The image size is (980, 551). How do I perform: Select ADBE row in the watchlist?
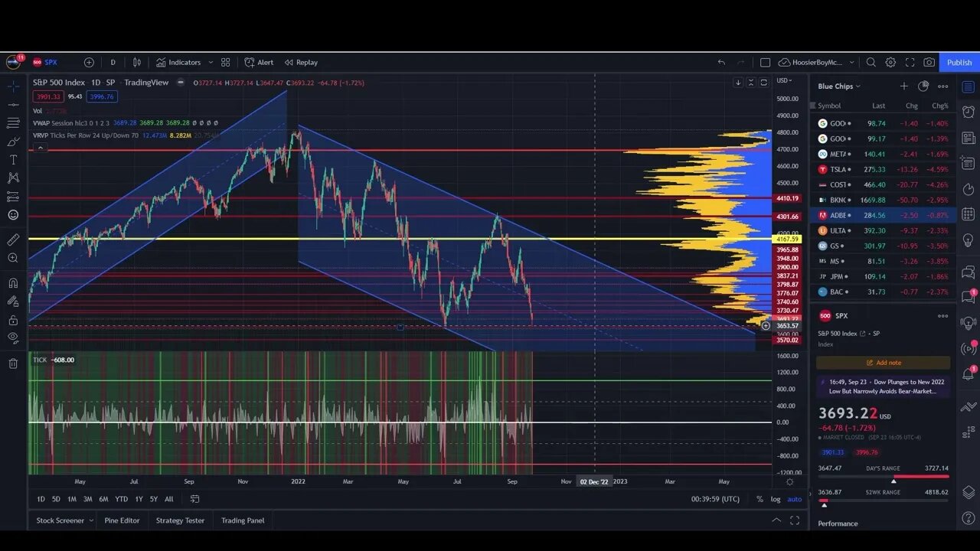(x=884, y=215)
